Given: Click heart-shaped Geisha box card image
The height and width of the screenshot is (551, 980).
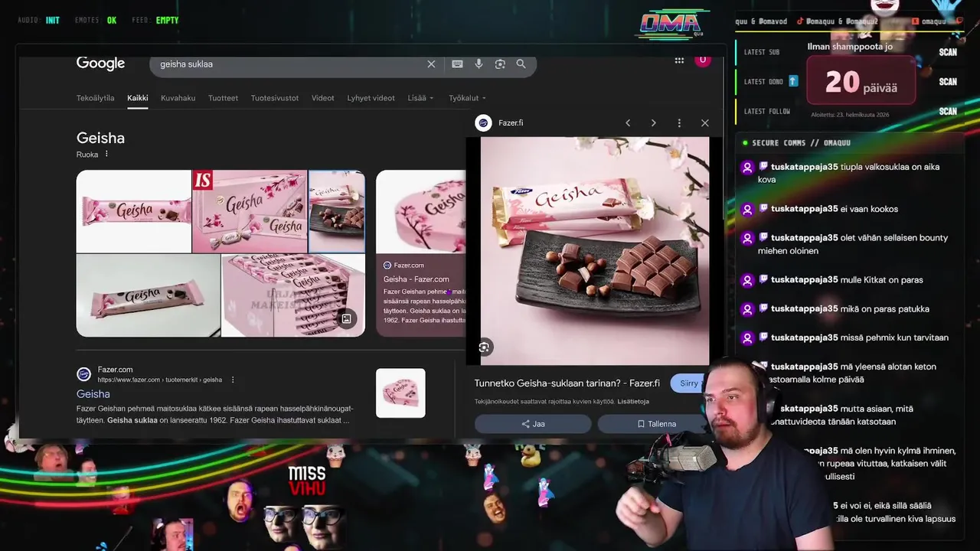Looking at the screenshot, I should point(420,211).
